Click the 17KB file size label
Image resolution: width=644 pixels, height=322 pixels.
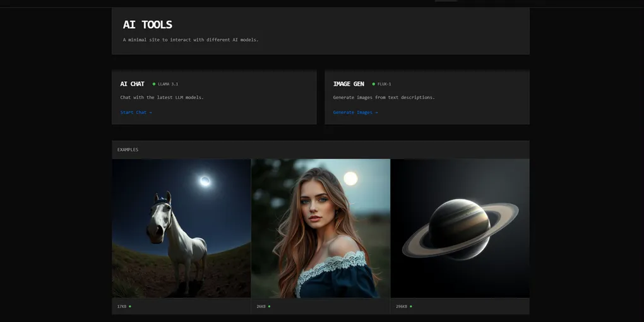(122, 306)
